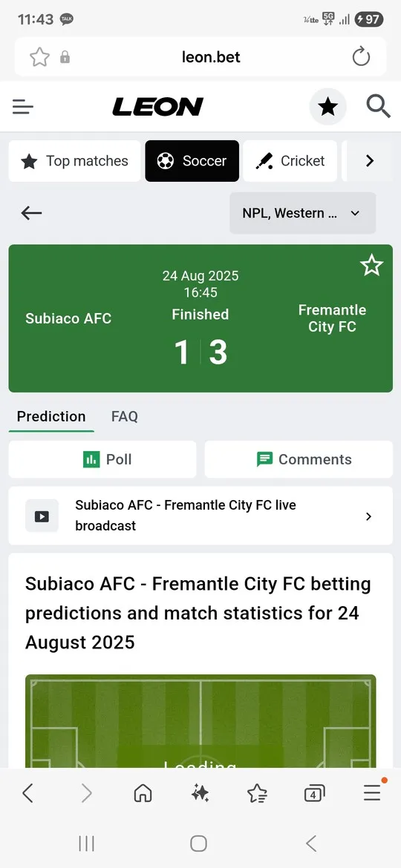This screenshot has width=401, height=868.
Task: Open favorites via black star circle icon
Action: click(328, 106)
